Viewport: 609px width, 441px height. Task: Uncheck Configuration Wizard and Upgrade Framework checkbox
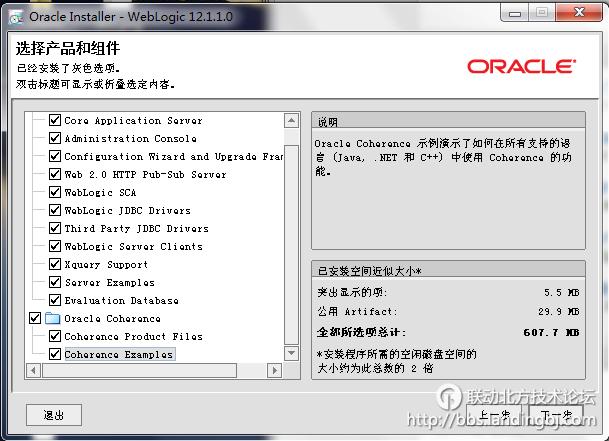point(55,156)
